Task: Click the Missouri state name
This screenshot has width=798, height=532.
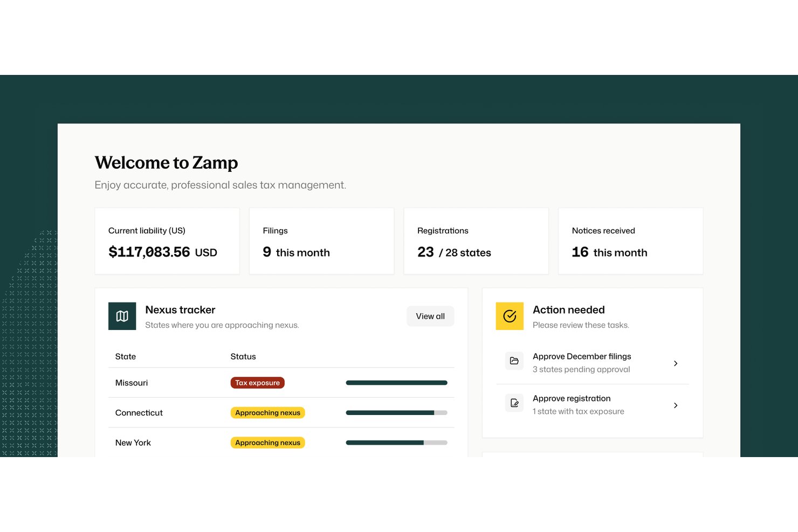Action: coord(132,383)
